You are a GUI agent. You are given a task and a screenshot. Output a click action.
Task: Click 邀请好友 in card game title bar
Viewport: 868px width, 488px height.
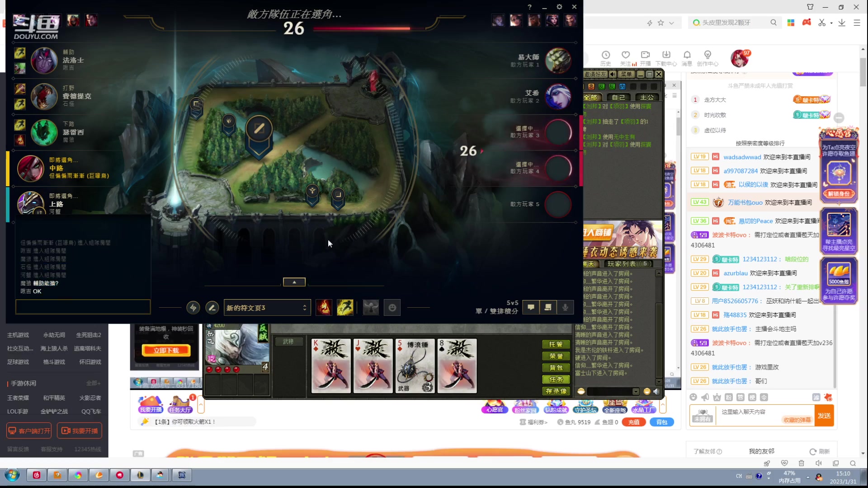pyautogui.click(x=595, y=74)
